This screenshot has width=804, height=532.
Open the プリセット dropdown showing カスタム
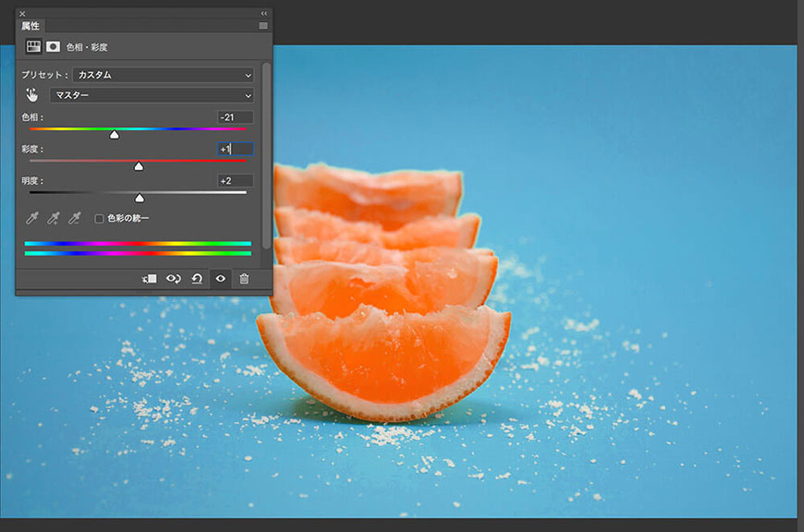click(x=164, y=75)
